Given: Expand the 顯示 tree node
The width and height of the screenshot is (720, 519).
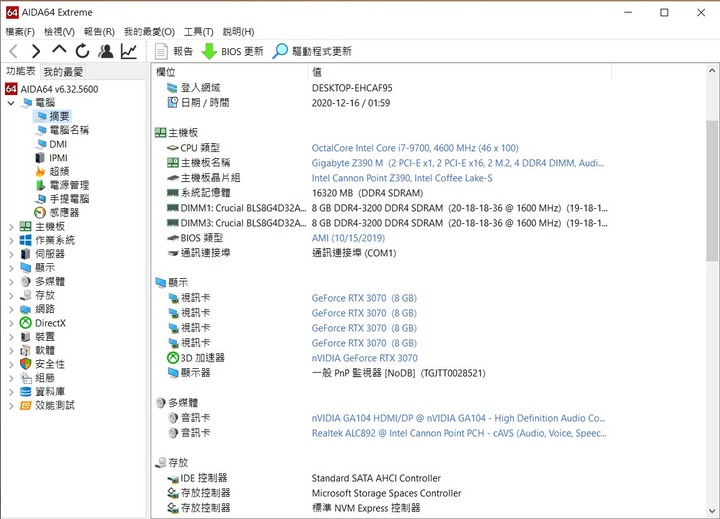Looking at the screenshot, I should point(11,268).
